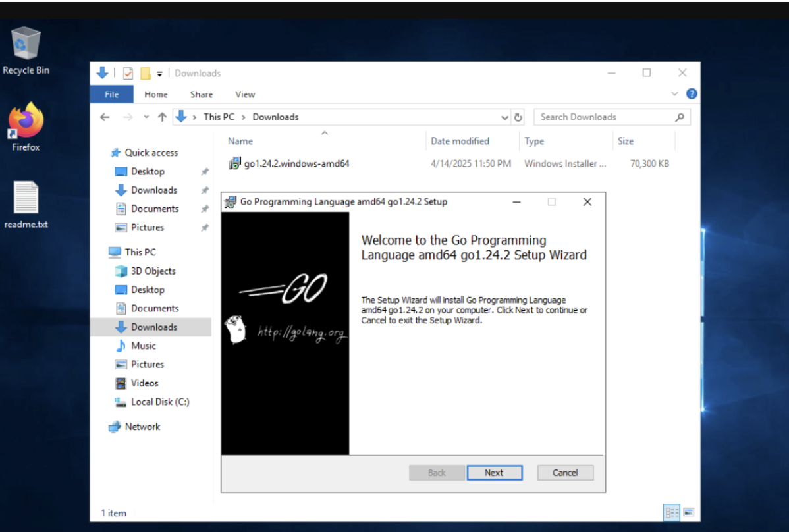Open the recent locations dropdown arrow
This screenshot has width=789, height=532.
coord(146,117)
